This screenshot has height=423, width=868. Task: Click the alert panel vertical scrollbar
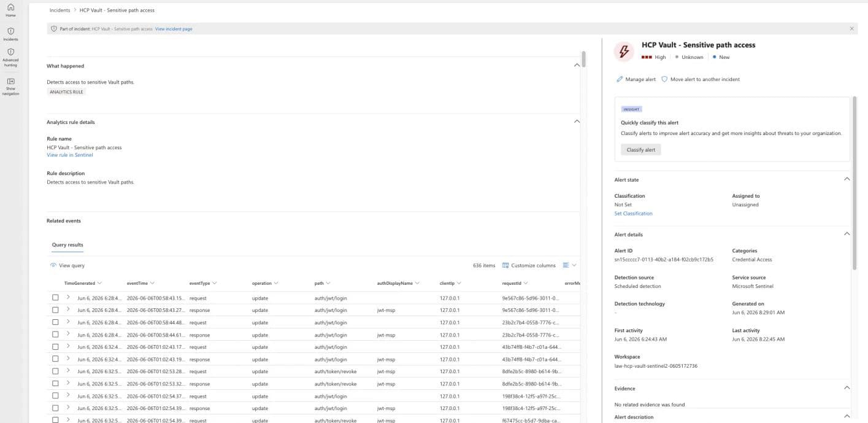pos(855,182)
